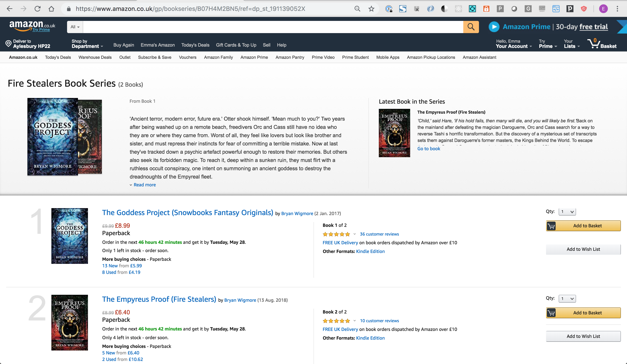627x364 pixels.
Task: Add The Goddess Project to Wish List
Action: click(x=583, y=249)
